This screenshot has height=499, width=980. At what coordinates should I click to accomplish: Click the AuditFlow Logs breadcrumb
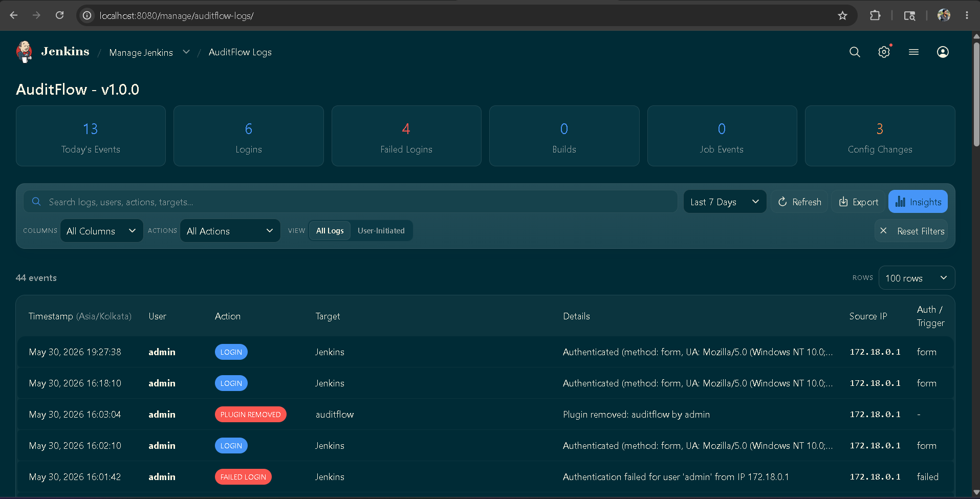pyautogui.click(x=240, y=52)
